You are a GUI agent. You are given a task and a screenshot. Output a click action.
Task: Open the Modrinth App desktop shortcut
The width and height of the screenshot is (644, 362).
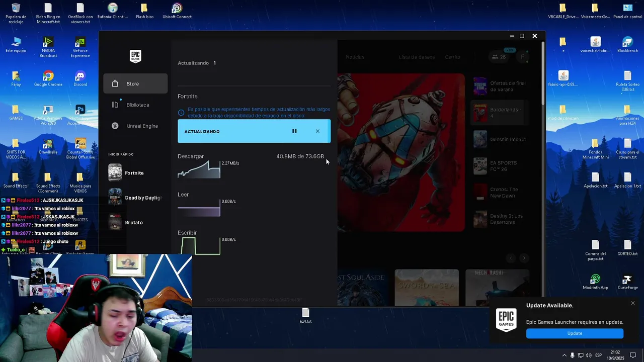click(595, 282)
